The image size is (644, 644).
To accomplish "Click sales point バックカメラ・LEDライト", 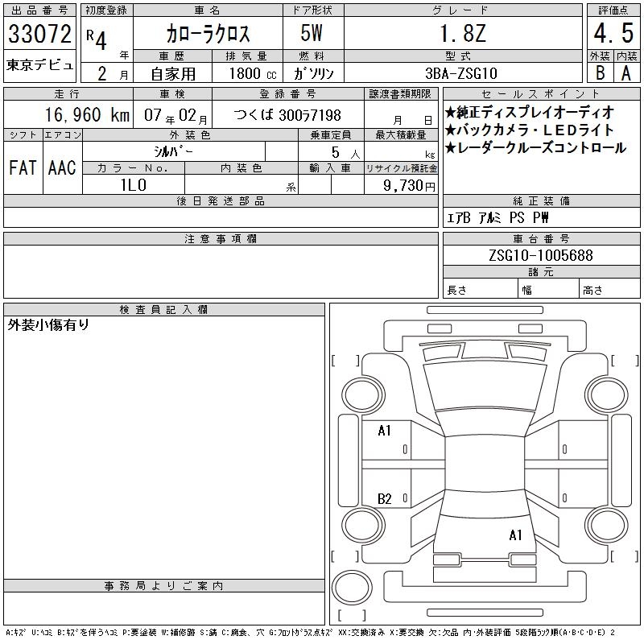I will pyautogui.click(x=530, y=130).
